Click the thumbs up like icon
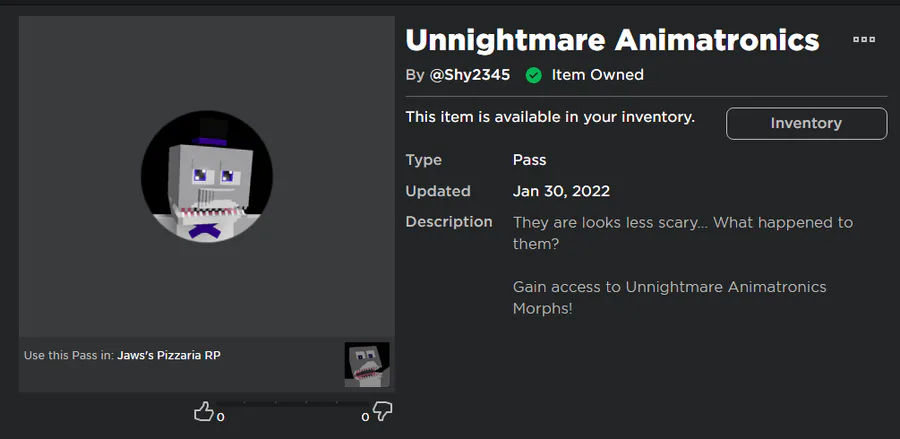This screenshot has width=900, height=439. [203, 411]
